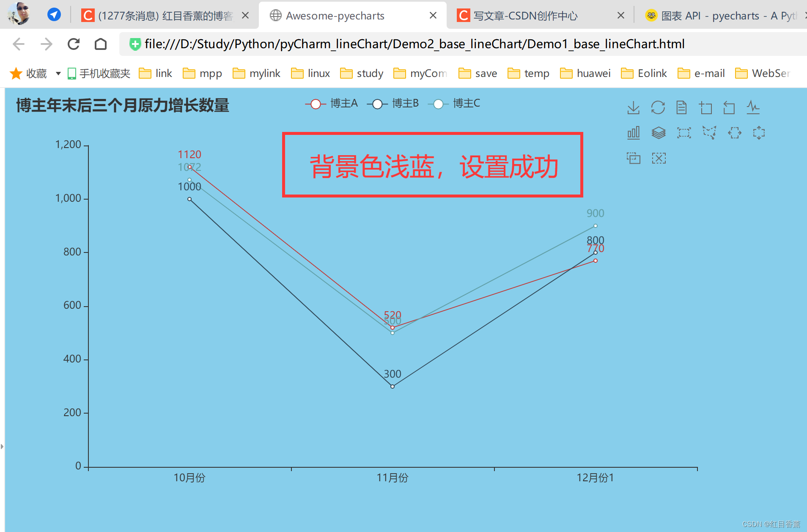Switch chart to bar type icon

pos(633,132)
